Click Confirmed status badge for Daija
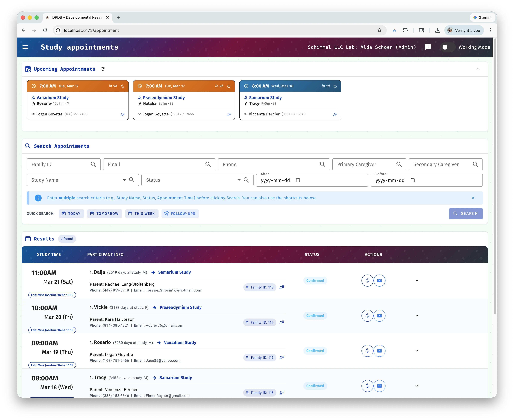Viewport: 514px width, 420px height. (x=315, y=280)
